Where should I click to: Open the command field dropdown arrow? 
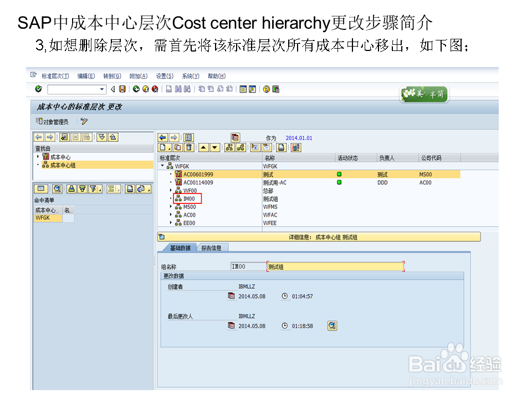pyautogui.click(x=102, y=89)
